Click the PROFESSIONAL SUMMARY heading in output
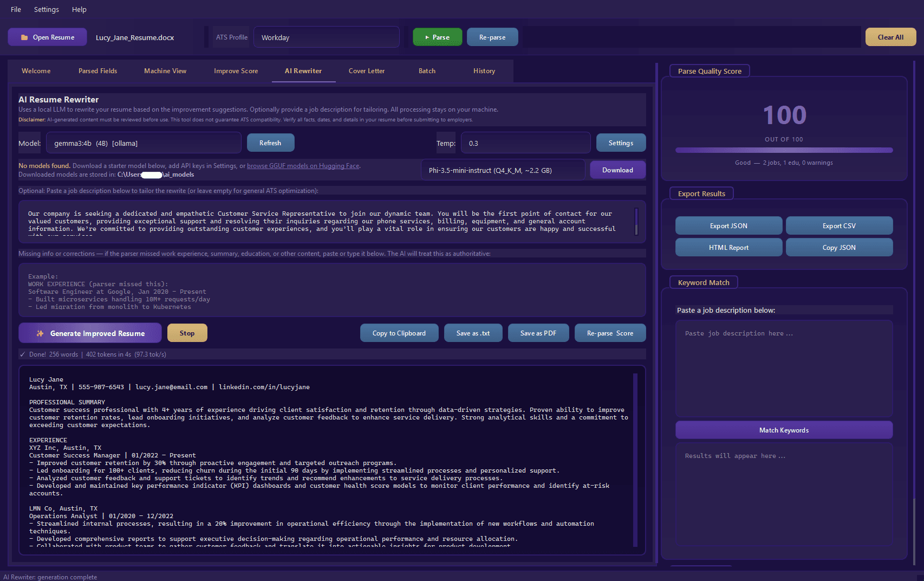The image size is (924, 581). [67, 402]
